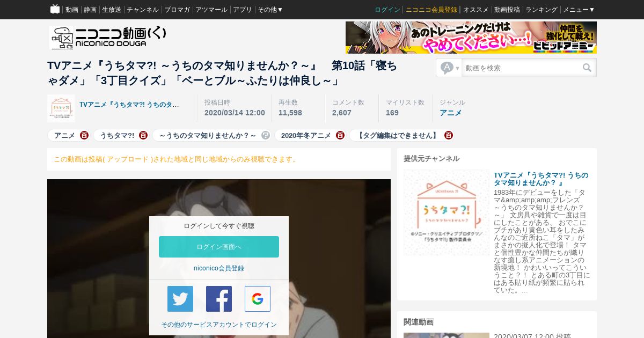644x338 pixels.
Task: Open the encyclopedia icon next to tag うちタマ?!
Action: (143, 135)
